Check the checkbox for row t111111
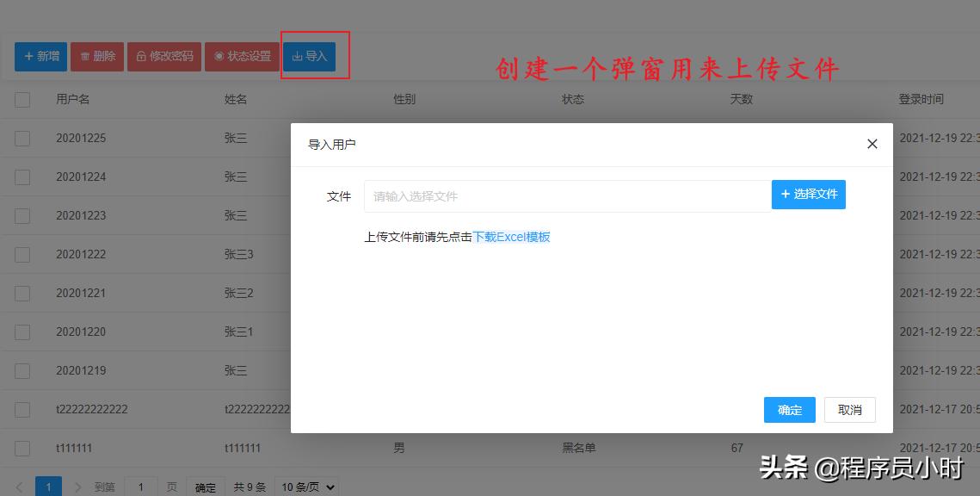 [22, 448]
